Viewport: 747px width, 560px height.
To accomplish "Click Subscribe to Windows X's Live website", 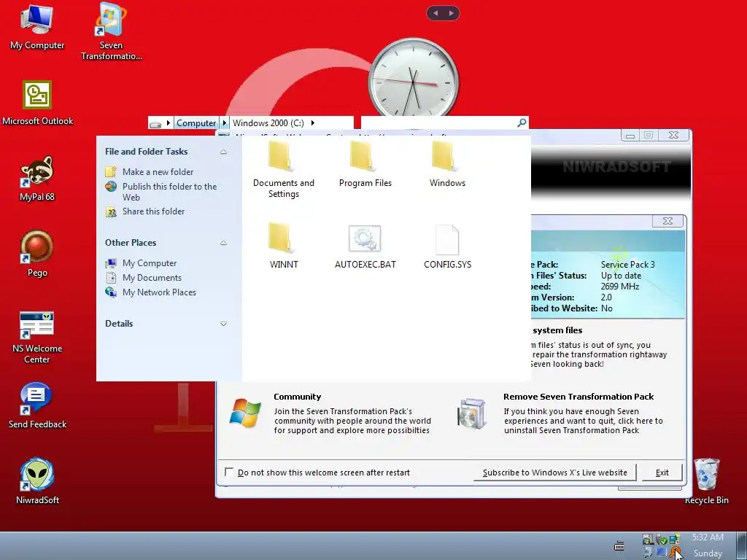I will point(555,472).
